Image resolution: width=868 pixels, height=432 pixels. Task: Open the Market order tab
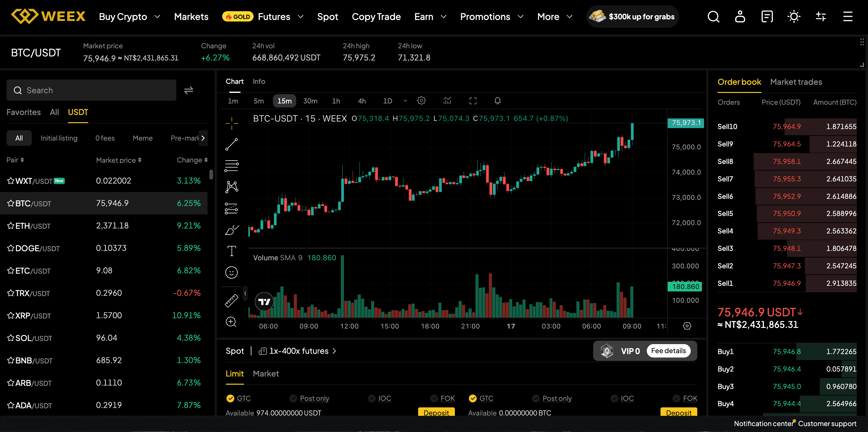coord(265,374)
